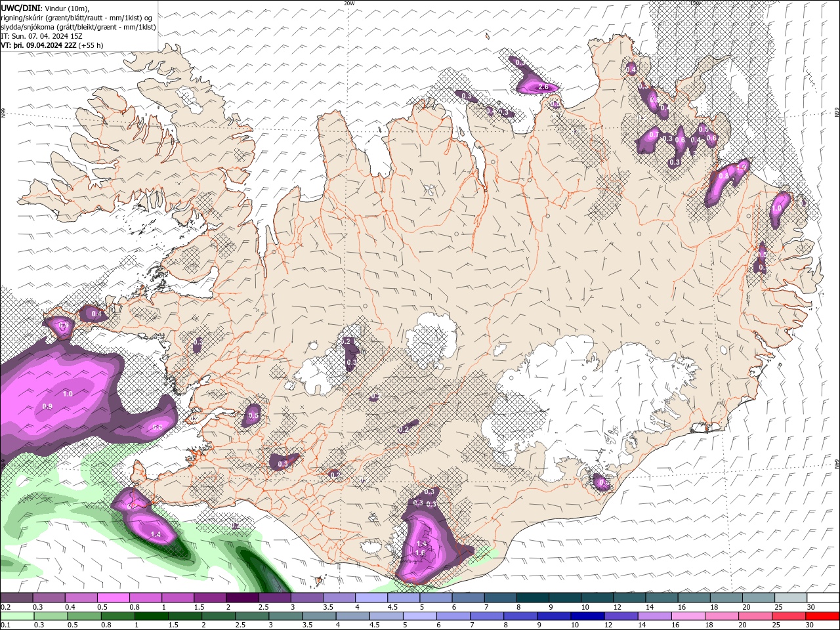Click the 15W longitude label at top
Viewport: 840px width, 630px height.
(x=696, y=3)
